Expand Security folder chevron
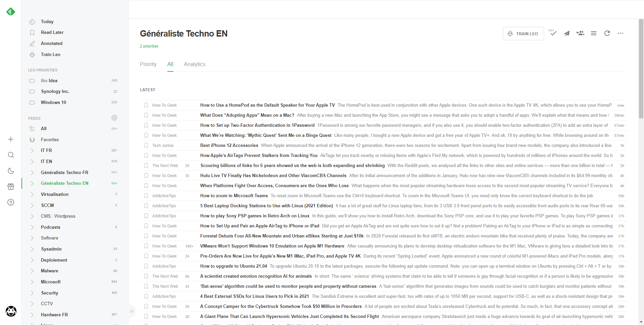This screenshot has height=325, width=644. click(x=32, y=293)
